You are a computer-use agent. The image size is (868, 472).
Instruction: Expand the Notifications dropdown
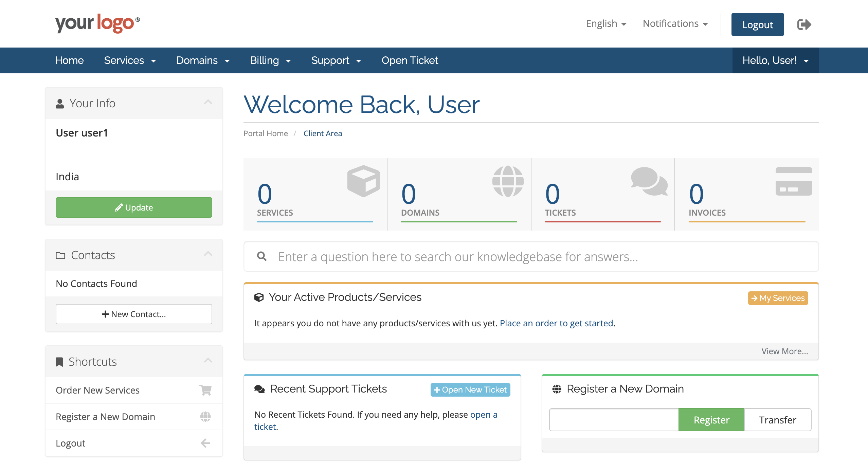(x=675, y=24)
